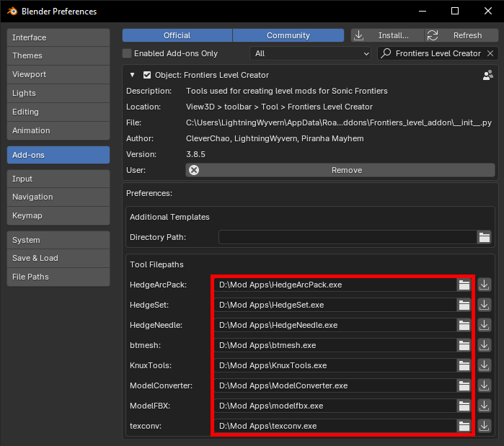Download texconv with its download icon
This screenshot has height=446, width=504.
pyautogui.click(x=484, y=426)
